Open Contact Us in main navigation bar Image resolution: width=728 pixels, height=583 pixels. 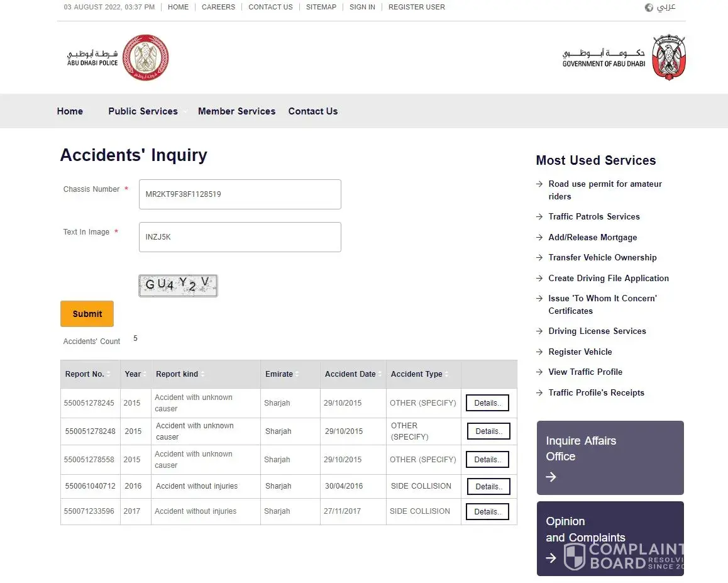pyautogui.click(x=313, y=111)
